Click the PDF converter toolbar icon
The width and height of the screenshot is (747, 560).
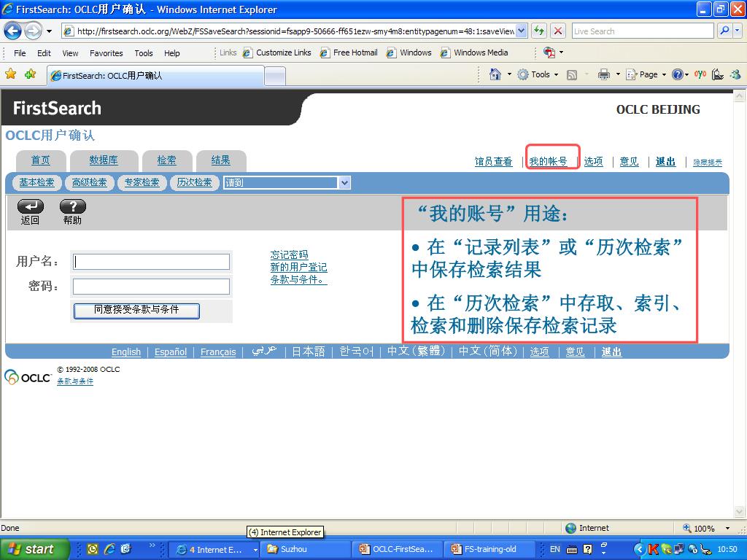pyautogui.click(x=549, y=52)
